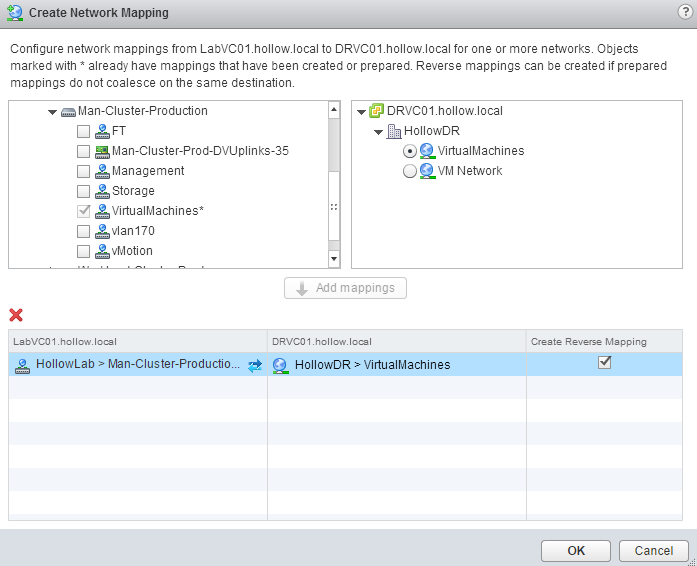Click the Cancel button
The width and height of the screenshot is (697, 566).
point(653,550)
